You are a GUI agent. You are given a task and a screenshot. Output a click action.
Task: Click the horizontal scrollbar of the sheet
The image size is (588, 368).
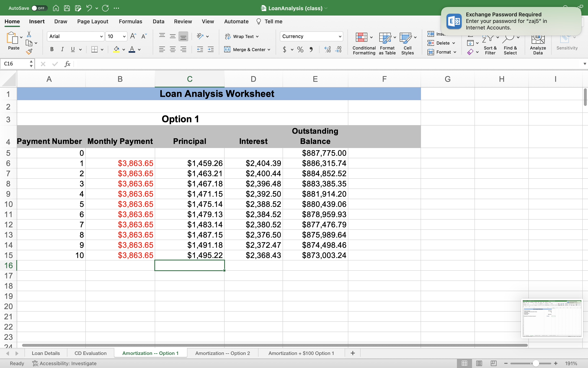click(275, 345)
